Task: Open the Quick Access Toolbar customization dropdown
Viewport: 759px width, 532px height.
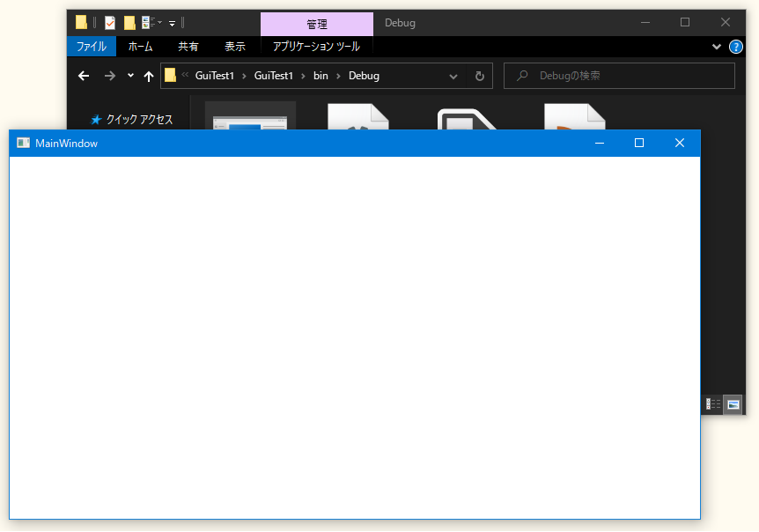Action: pos(171,23)
